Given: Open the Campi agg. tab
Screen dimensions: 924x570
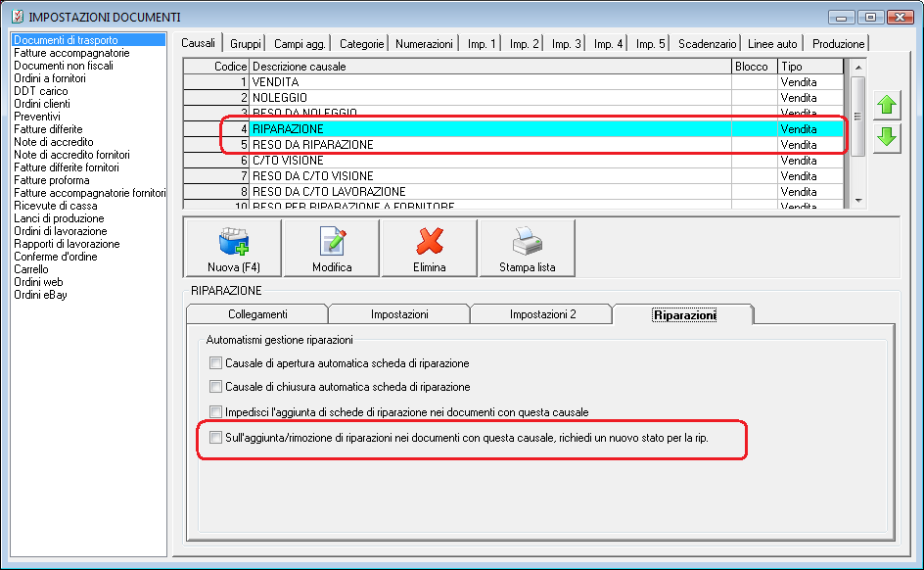Looking at the screenshot, I should coord(300,44).
